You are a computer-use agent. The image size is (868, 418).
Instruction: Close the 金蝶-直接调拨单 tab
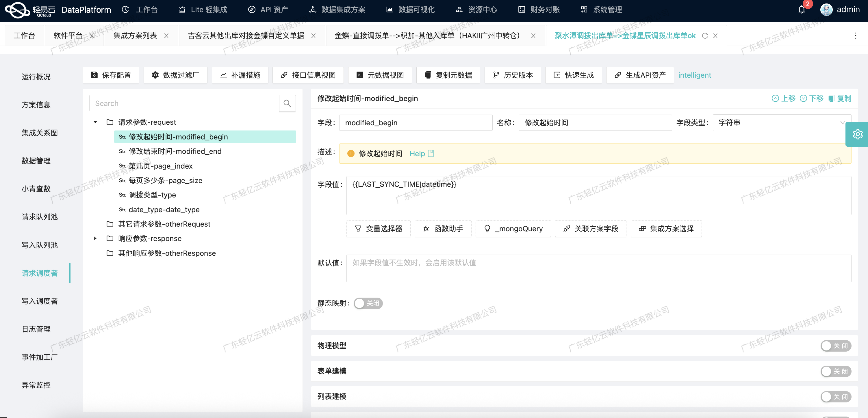(533, 36)
